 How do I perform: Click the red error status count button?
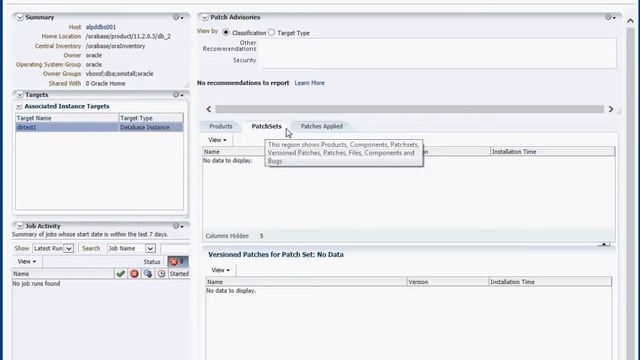(178, 261)
